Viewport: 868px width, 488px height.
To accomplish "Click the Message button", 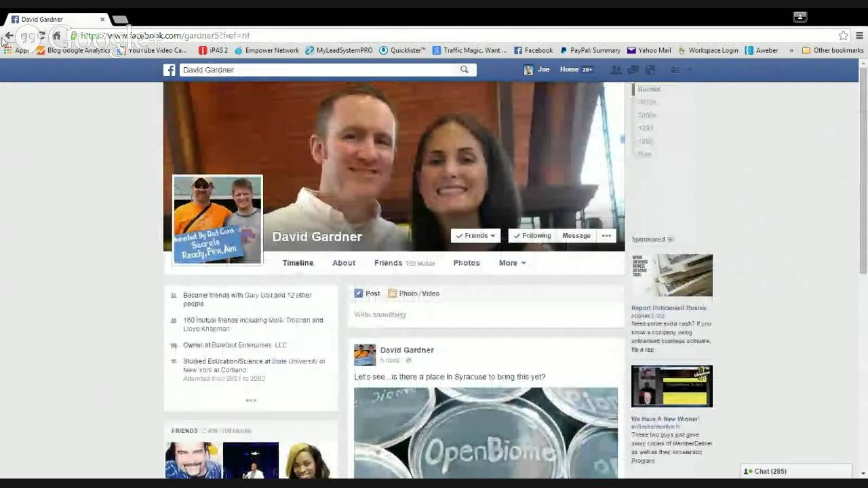I will (576, 236).
